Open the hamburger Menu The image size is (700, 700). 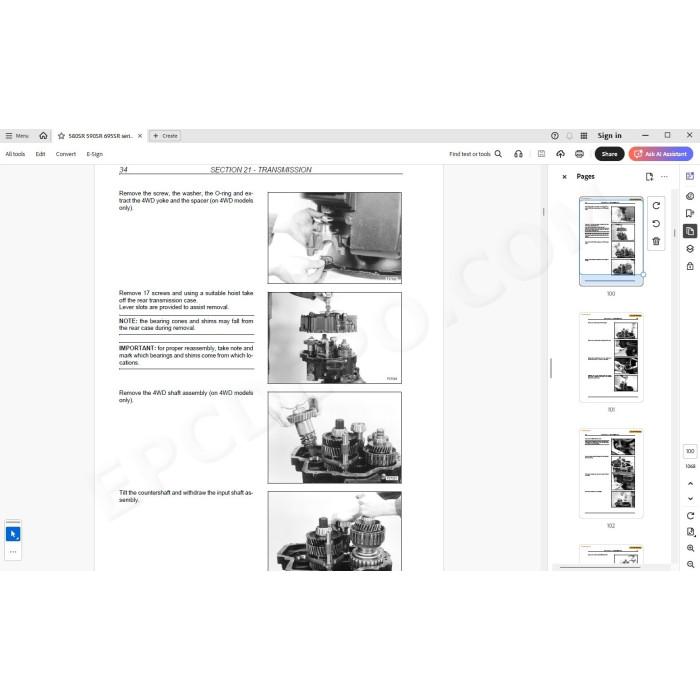coord(17,136)
